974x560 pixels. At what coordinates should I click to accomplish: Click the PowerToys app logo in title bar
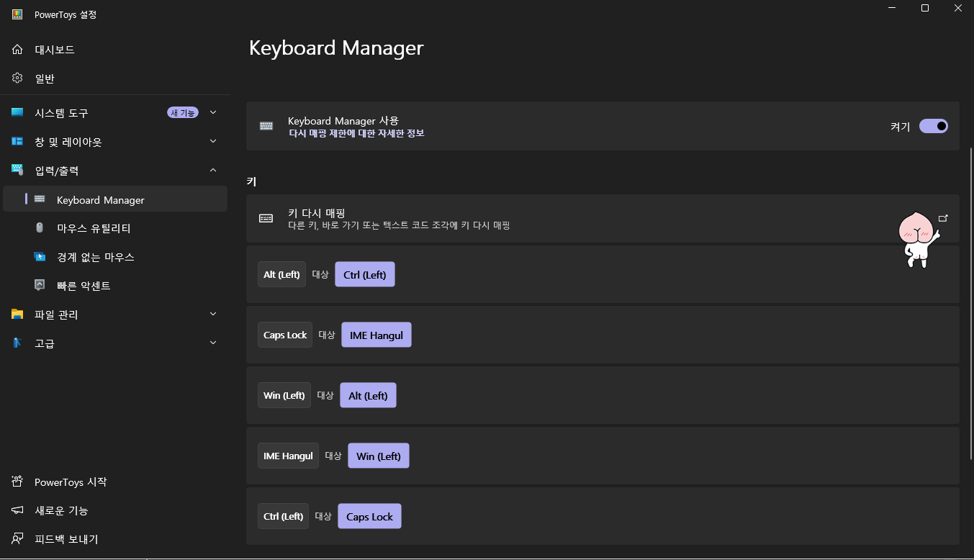[x=17, y=14]
